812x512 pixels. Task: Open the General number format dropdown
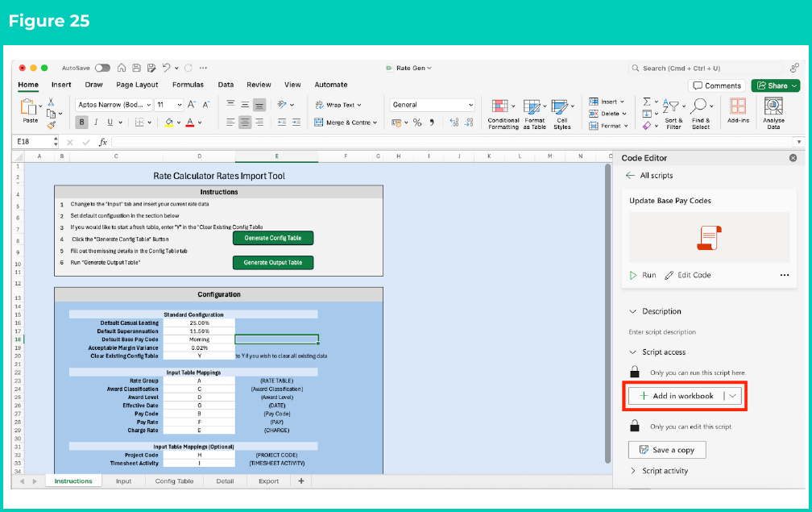pyautogui.click(x=432, y=105)
